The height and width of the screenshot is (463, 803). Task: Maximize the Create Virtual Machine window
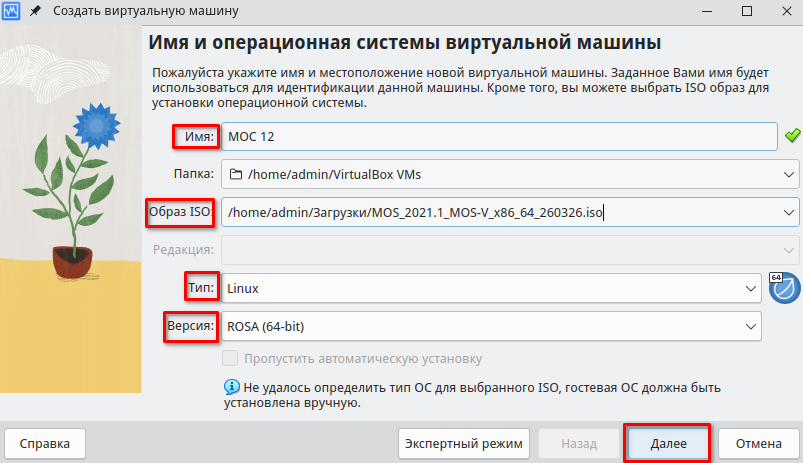coord(746,12)
